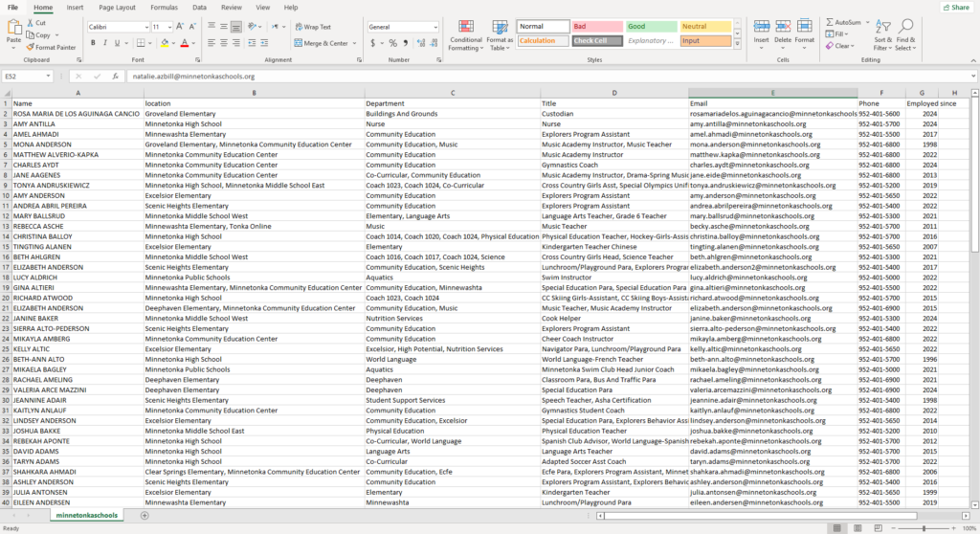Image resolution: width=980 pixels, height=534 pixels.
Task: Select column E header
Action: [772, 93]
